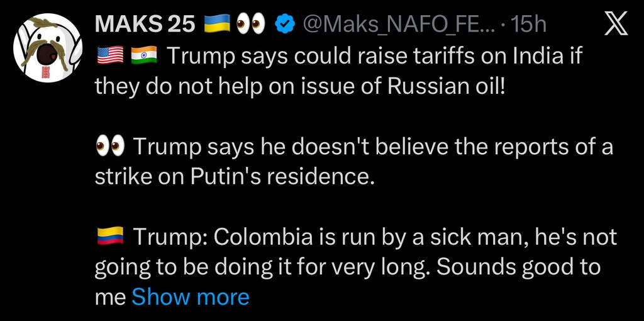
Task: Click the "Trump says could raise tariffs" line
Action: click(371, 56)
